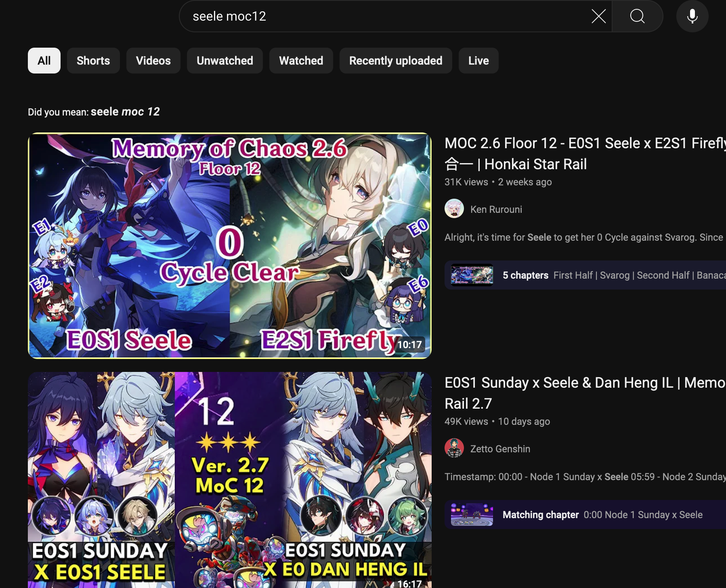Screen dimensions: 726x588
Task: Follow the suggested search seele moc 12
Action: [125, 112]
